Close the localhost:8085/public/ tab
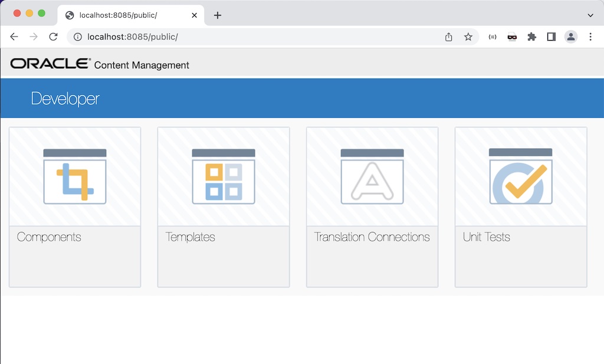The width and height of the screenshot is (604, 364). pyautogui.click(x=195, y=15)
